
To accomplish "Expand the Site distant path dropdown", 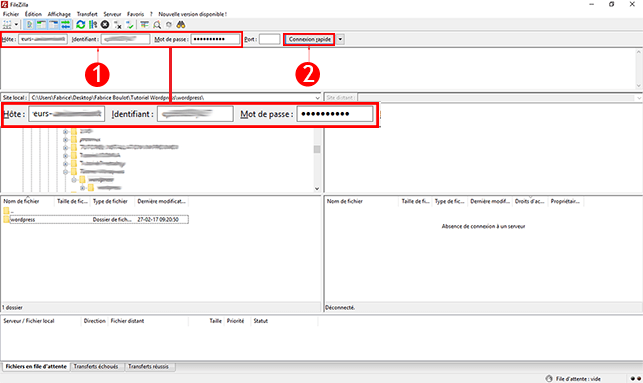I will (x=639, y=98).
